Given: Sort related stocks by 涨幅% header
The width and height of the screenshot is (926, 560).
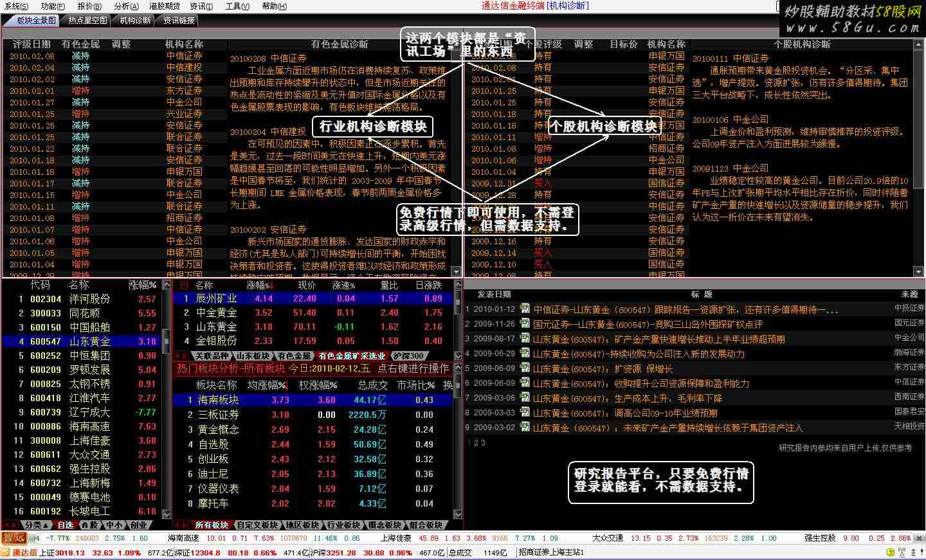Looking at the screenshot, I should [260, 285].
